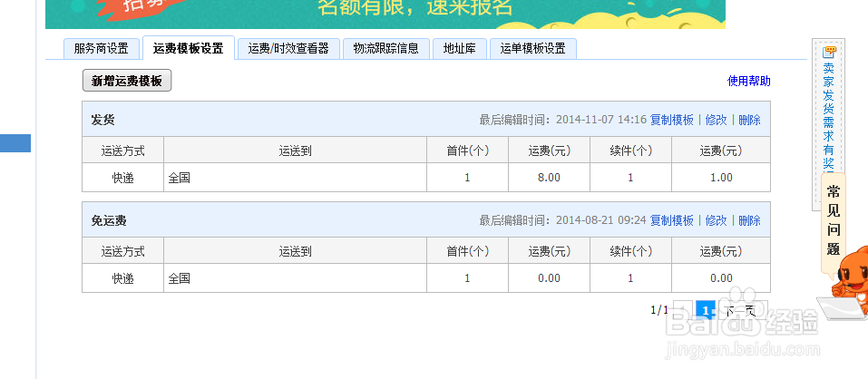Click 修改 for the 免运费 template
The width and height of the screenshot is (868, 379).
[716, 220]
